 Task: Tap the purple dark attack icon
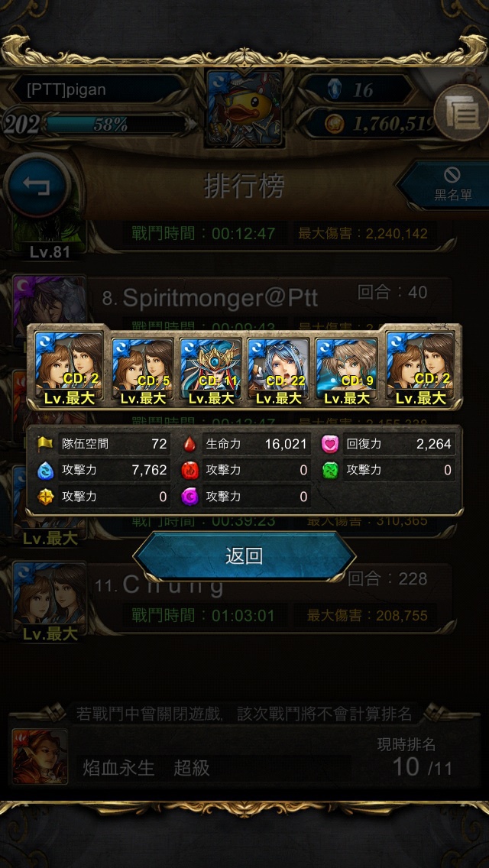click(190, 497)
